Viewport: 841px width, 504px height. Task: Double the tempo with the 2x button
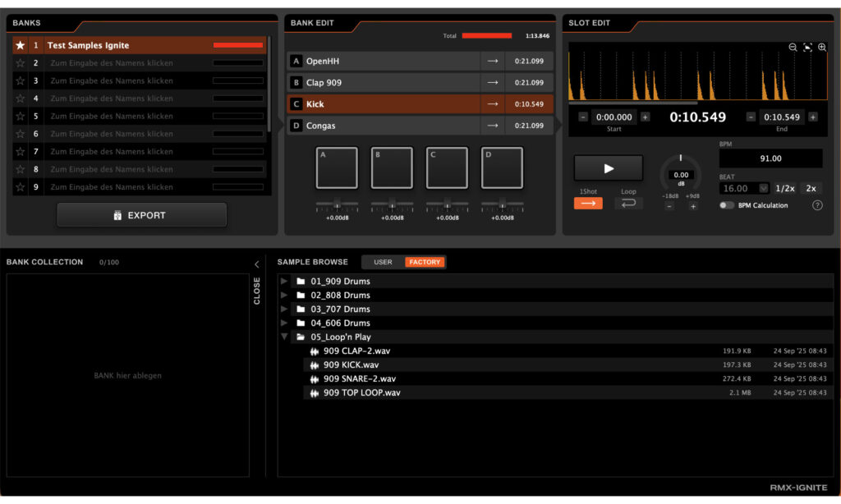point(811,188)
